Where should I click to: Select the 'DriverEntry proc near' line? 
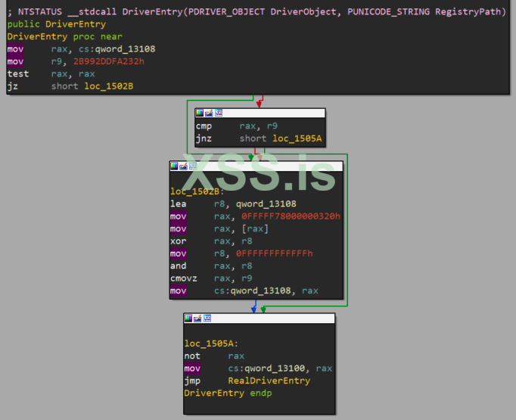pyautogui.click(x=65, y=36)
